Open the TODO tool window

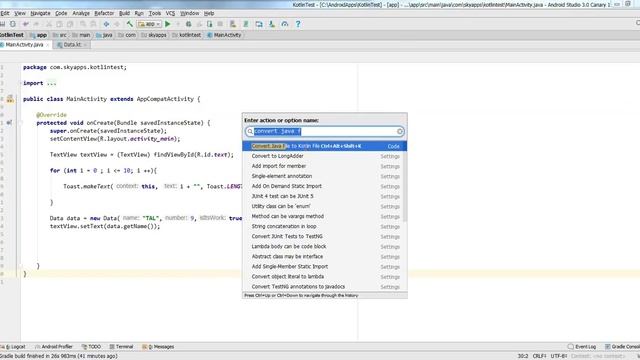coord(91,347)
